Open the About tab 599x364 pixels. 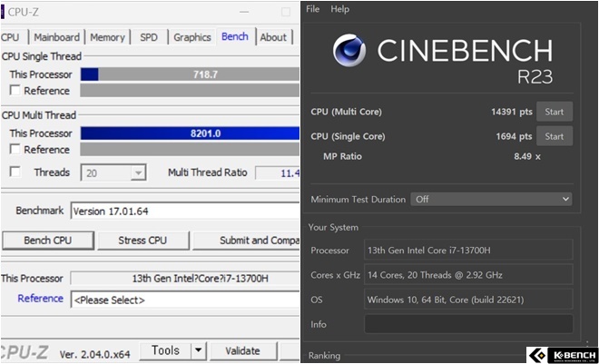coord(273,37)
